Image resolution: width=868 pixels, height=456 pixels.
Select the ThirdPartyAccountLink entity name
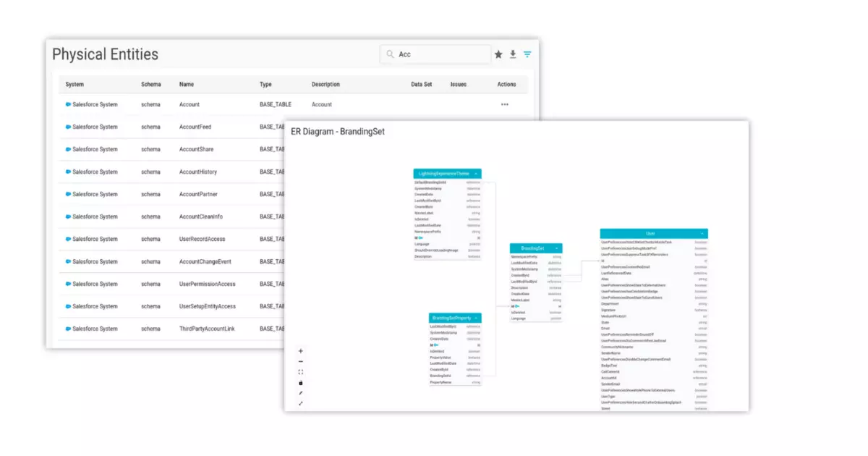pyautogui.click(x=207, y=329)
